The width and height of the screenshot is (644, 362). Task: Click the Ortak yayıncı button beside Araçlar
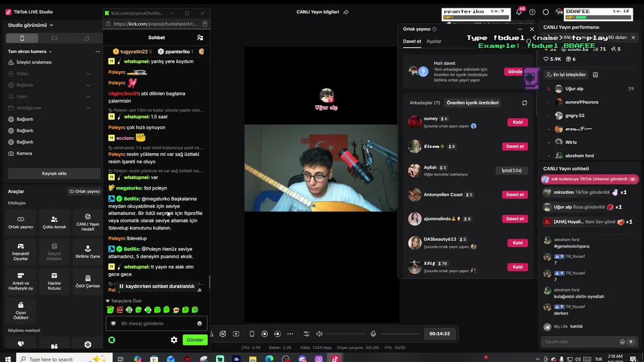85,192
